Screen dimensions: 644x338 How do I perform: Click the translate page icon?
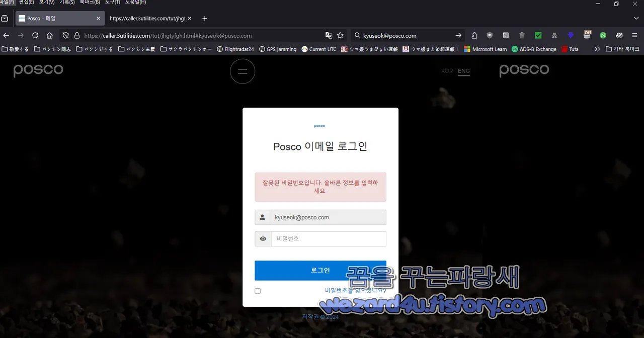coord(329,35)
